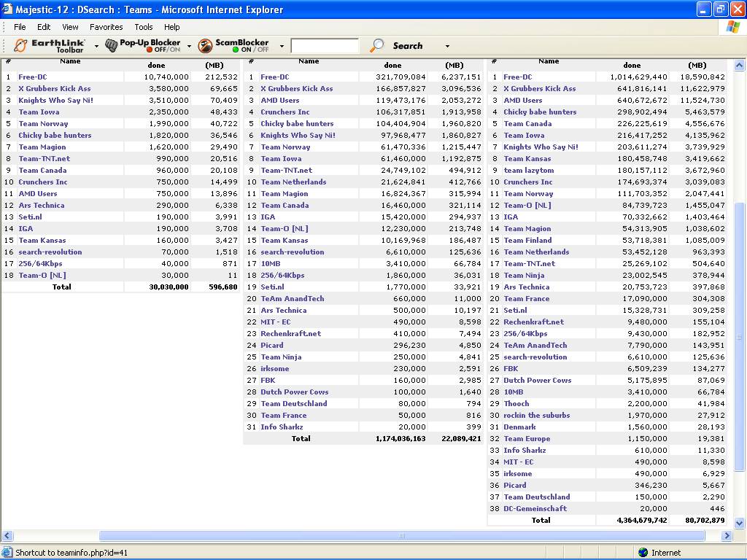Click the total value 596,680
747x560 pixels.
coord(223,287)
